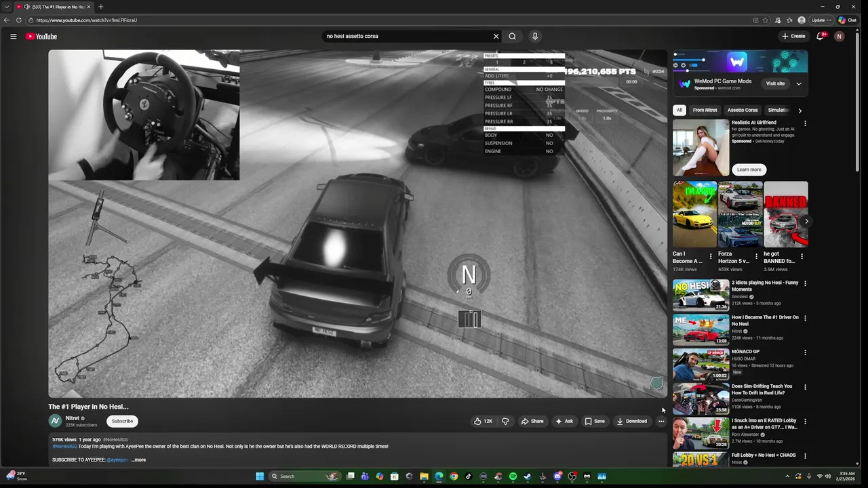Open the Copilot Chat button

click(848, 20)
